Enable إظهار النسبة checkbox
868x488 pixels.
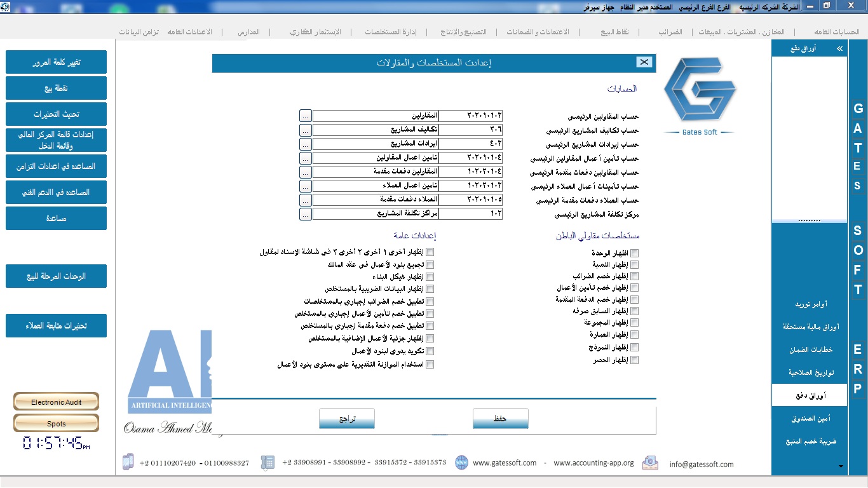click(635, 264)
